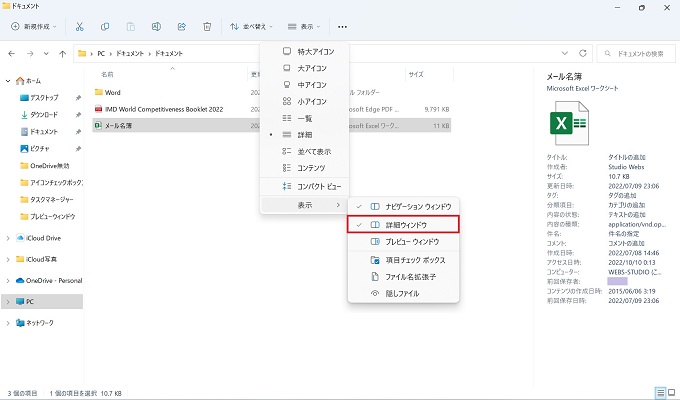The width and height of the screenshot is (680, 400).
Task: Select the Word folder row
Action: click(272, 92)
